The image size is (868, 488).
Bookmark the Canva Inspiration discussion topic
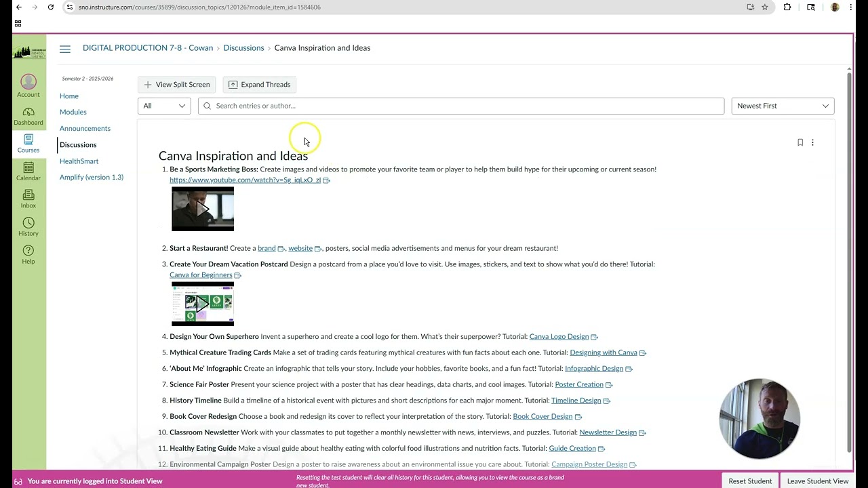800,142
